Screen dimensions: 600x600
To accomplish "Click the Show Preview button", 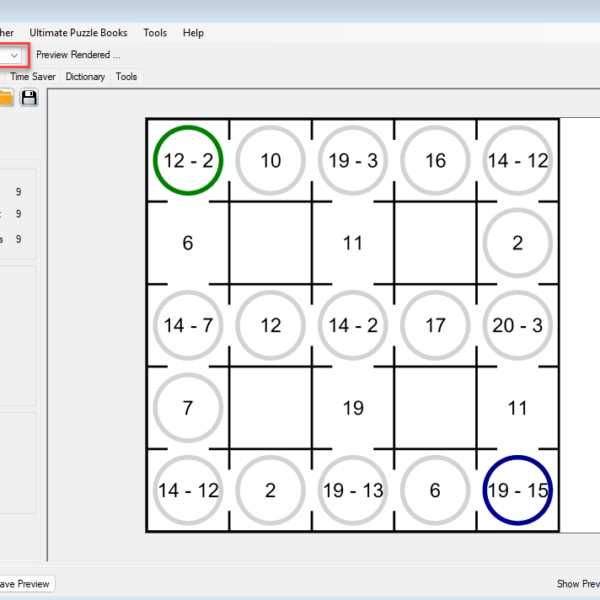I will pos(578,584).
